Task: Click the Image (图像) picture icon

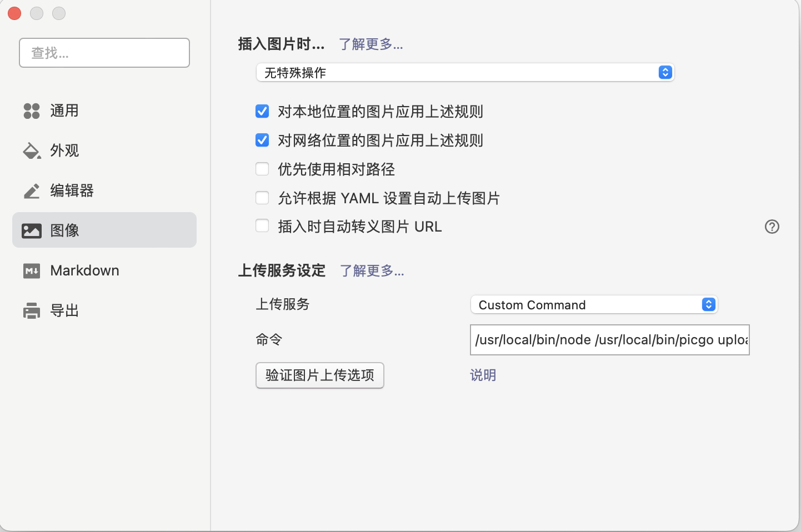Action: (x=32, y=231)
